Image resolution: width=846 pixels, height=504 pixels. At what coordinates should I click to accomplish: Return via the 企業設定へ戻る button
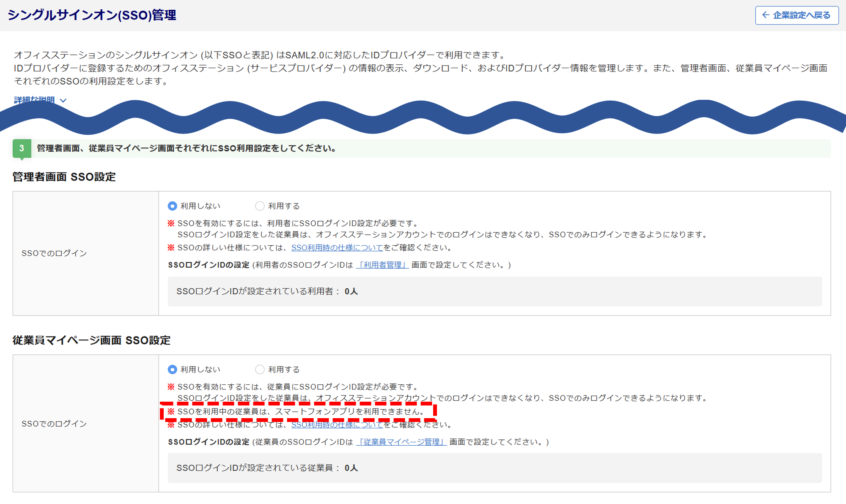[797, 15]
